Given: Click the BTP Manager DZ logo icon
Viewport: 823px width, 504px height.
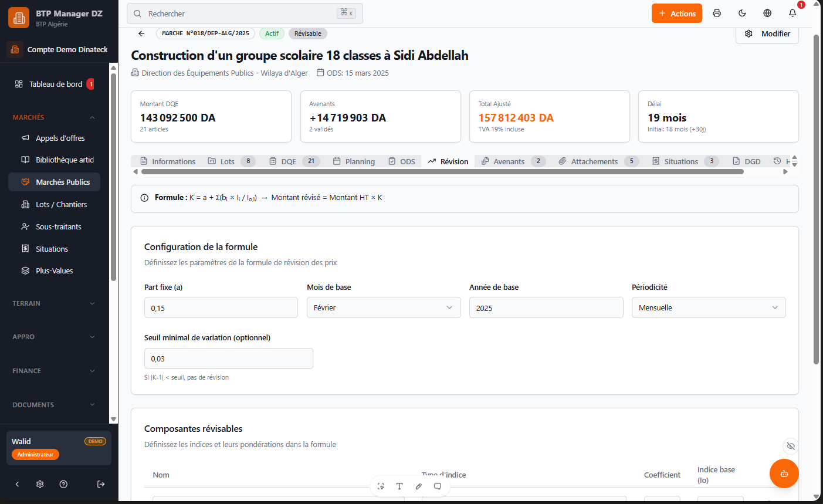Looking at the screenshot, I should tap(19, 18).
